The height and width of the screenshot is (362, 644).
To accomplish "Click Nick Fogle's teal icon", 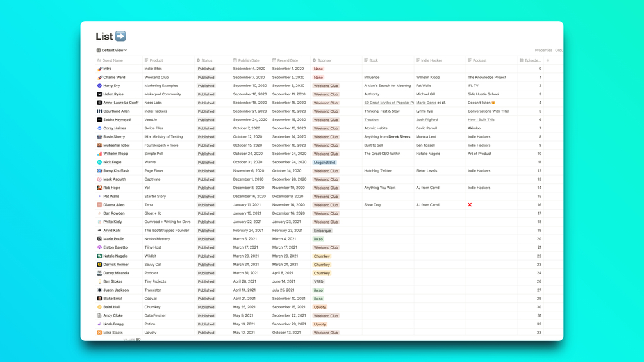I will click(x=99, y=162).
